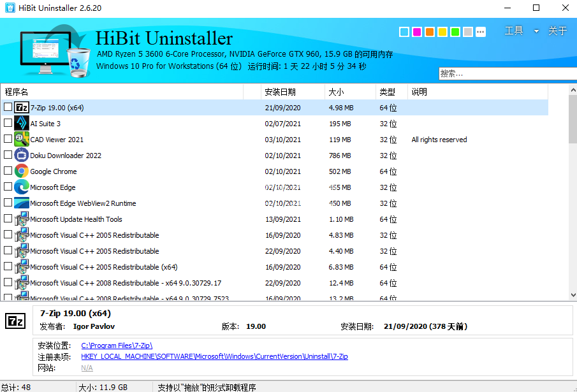577x392 pixels.
Task: Click the program list vertical scrollbar thumb
Action: pos(573,119)
